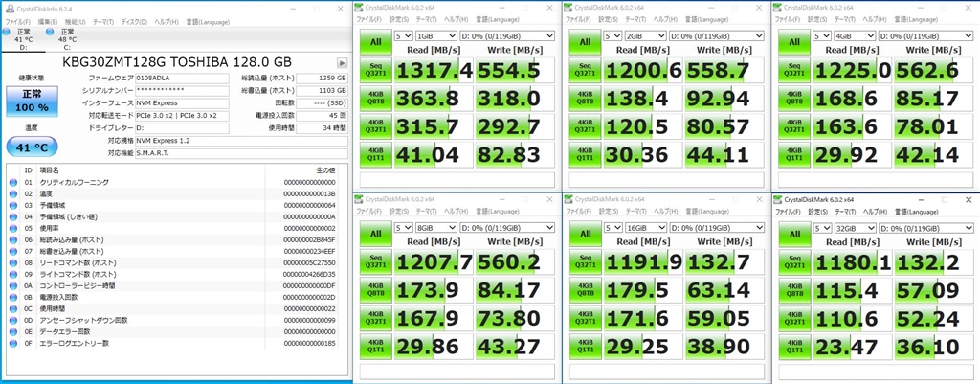This screenshot has width=980, height=384.
Task: Open the 4GiB test size dropdown
Action: pos(855,35)
